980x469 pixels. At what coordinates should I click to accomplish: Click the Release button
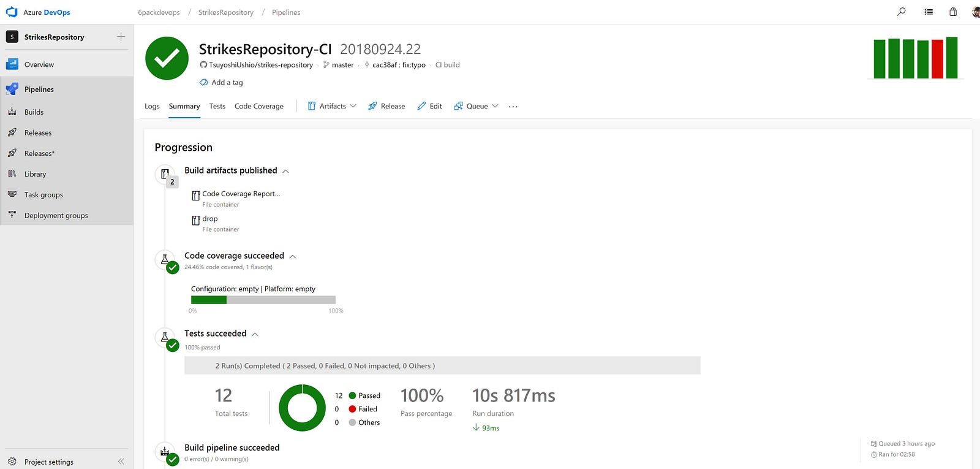tap(386, 106)
